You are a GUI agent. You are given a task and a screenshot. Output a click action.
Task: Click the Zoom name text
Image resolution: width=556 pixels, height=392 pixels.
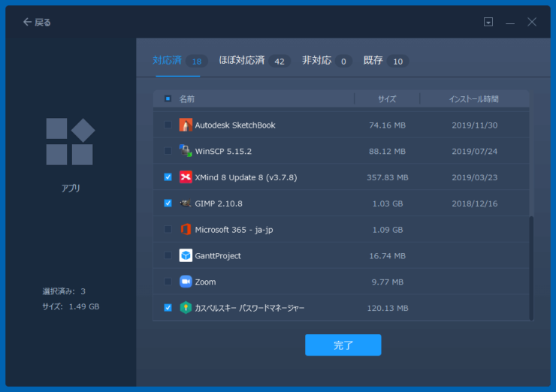click(x=205, y=282)
